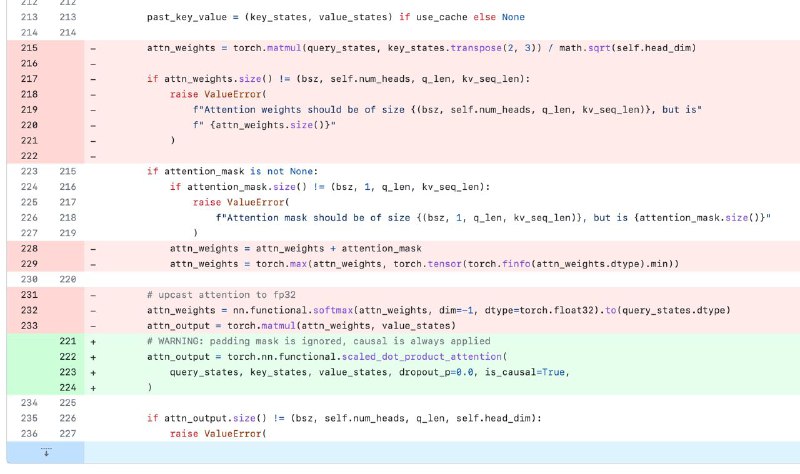Click the past_key_value assignment on line 213
Screen dimensions: 800x474
(335, 17)
